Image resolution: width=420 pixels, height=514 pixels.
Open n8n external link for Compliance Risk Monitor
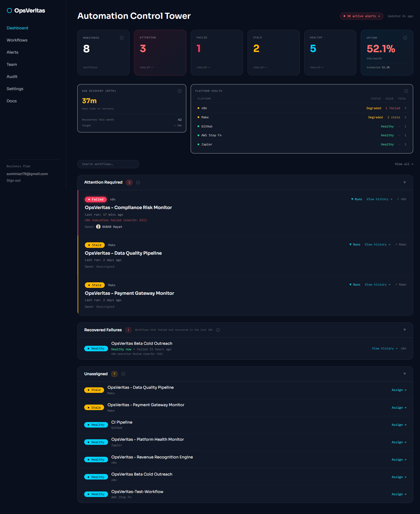[401, 199]
